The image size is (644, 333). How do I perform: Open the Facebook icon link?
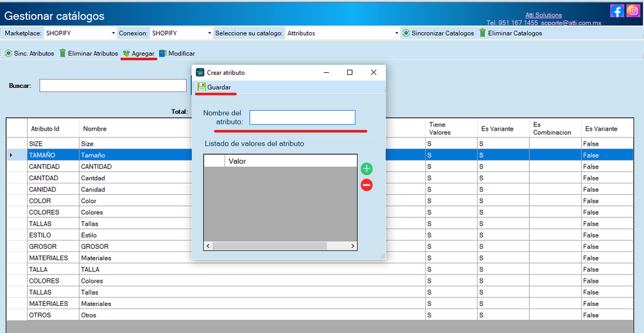pyautogui.click(x=617, y=11)
